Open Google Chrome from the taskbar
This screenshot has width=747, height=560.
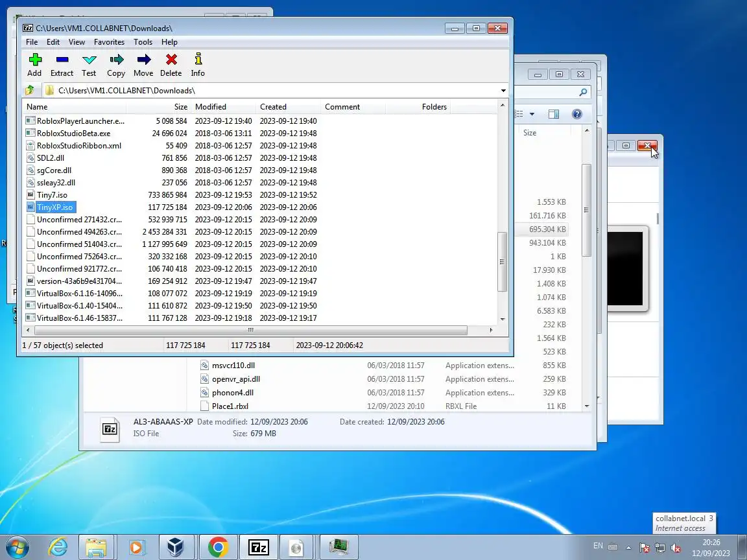[218, 546]
